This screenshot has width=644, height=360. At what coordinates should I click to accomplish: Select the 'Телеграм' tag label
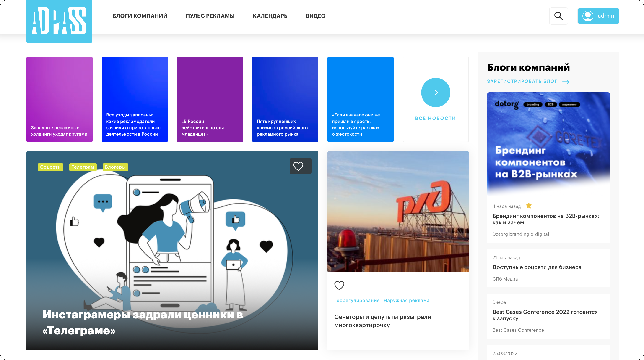(83, 167)
